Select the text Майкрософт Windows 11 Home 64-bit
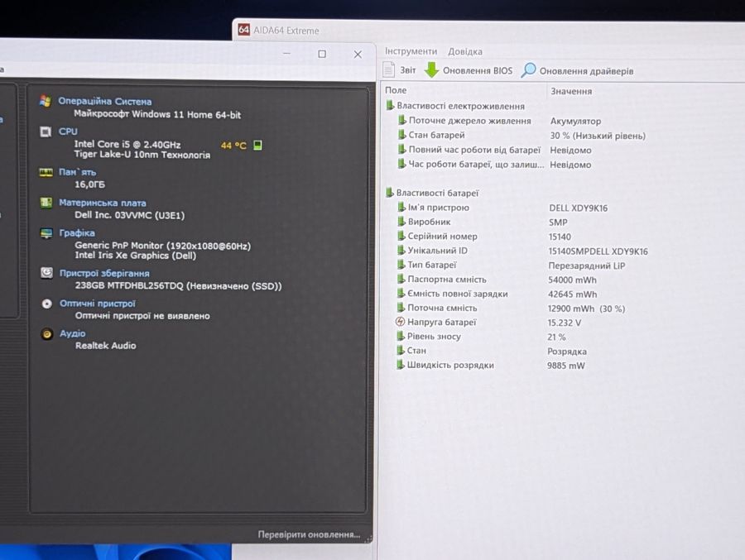745x560 pixels. pos(157,114)
